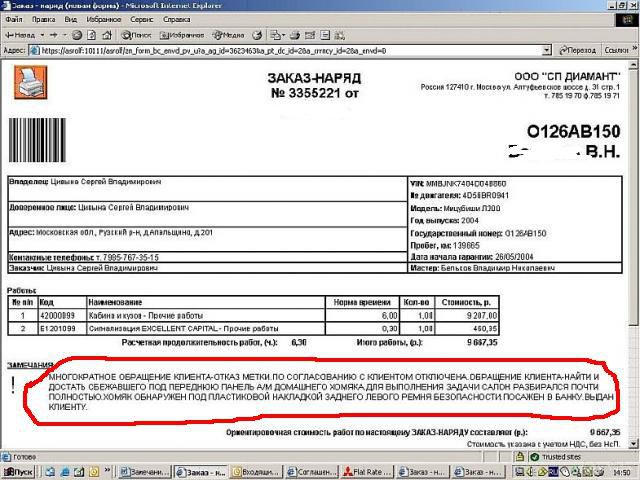Click the Messenger toolbar icon
This screenshot has width=640, height=480.
(340, 36)
